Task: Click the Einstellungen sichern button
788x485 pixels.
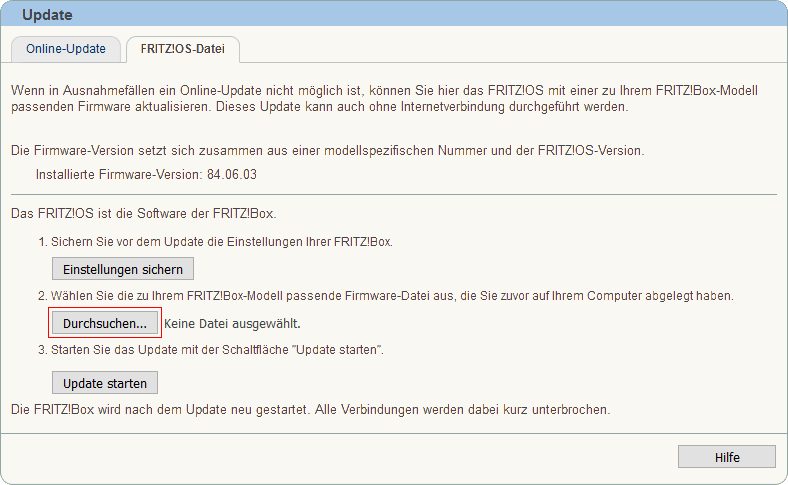Action: [x=123, y=269]
